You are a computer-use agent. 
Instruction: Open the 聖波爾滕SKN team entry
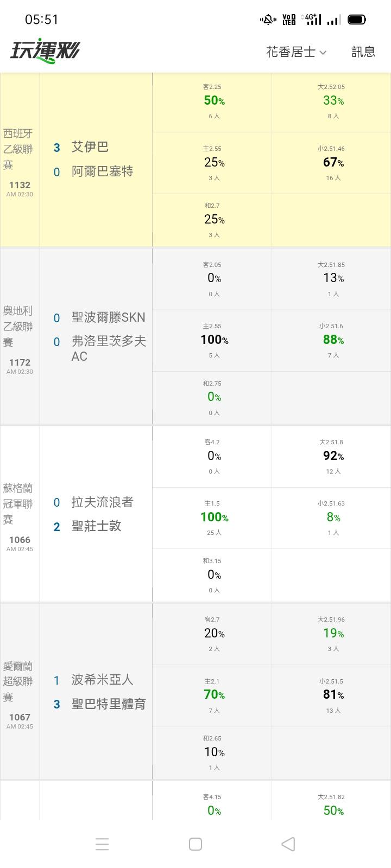(x=108, y=317)
